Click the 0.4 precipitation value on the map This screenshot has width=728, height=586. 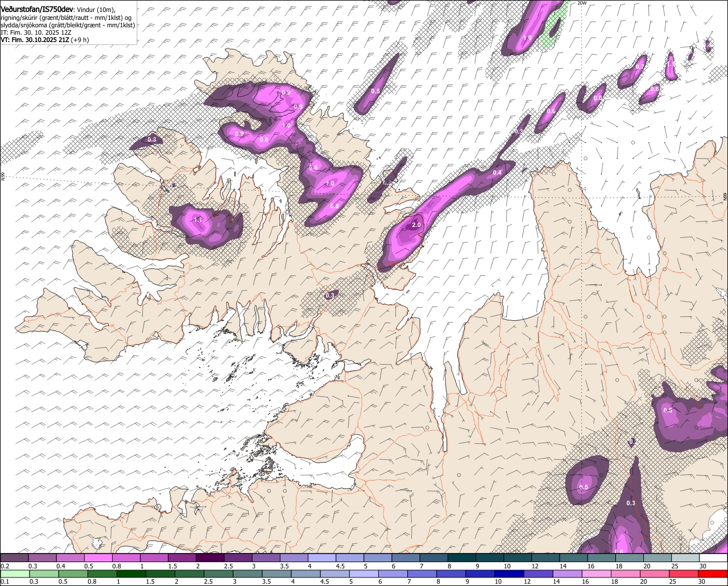[x=497, y=172]
